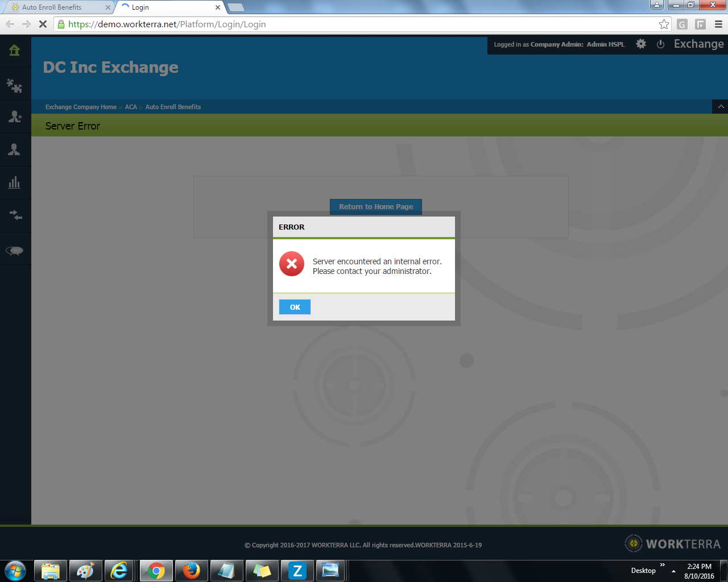Open the puzzle pieces sidebar icon
This screenshot has height=582, width=728.
pos(15,85)
